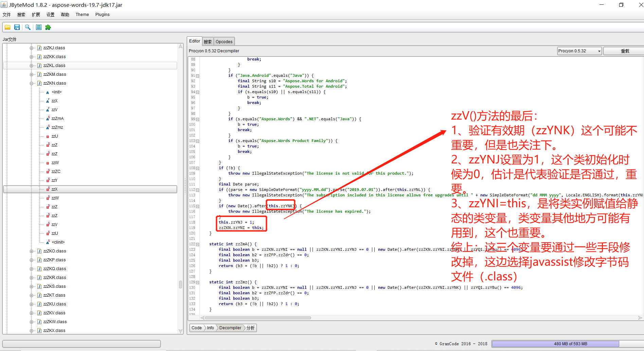Click the green puzzle plugin icon
This screenshot has width=644, height=351.
coord(48,28)
